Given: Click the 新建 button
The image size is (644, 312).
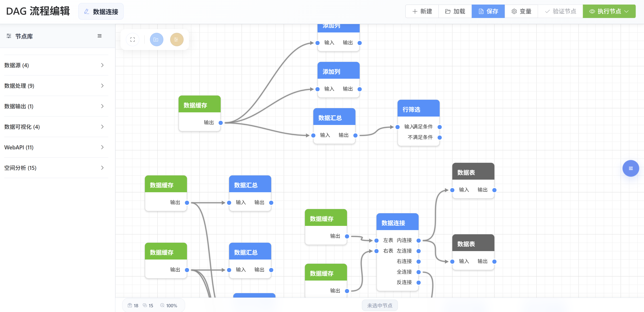Looking at the screenshot, I should (422, 11).
